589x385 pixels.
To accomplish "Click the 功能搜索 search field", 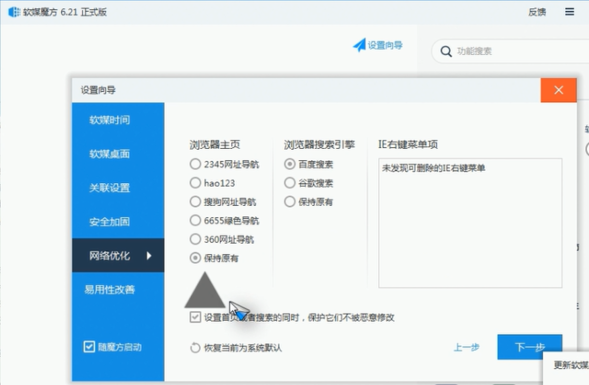I will pyautogui.click(x=511, y=51).
